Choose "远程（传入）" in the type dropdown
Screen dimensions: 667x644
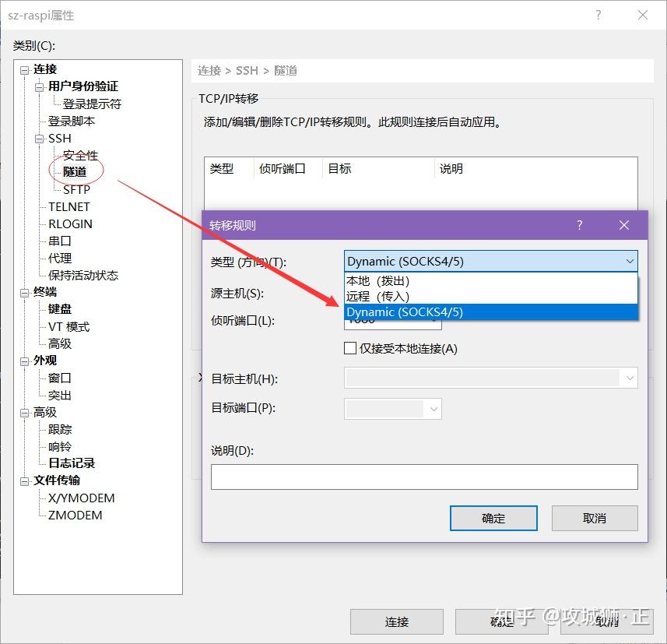tap(381, 296)
